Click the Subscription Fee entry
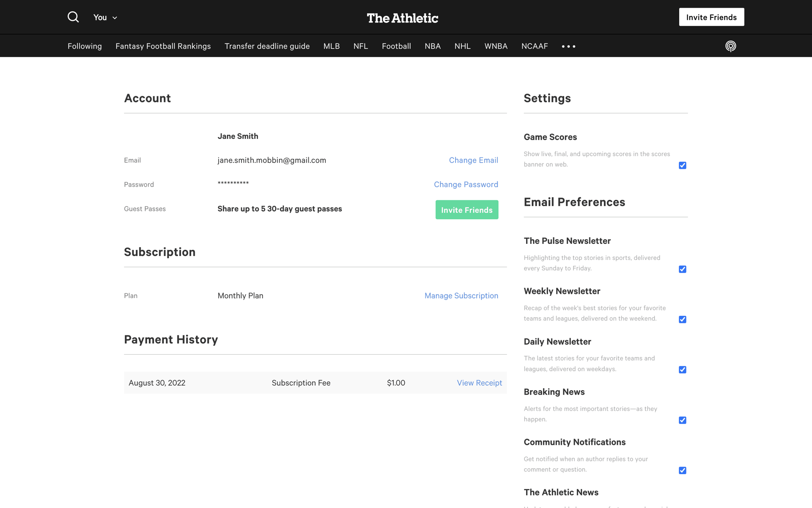The height and width of the screenshot is (508, 812). tap(301, 383)
